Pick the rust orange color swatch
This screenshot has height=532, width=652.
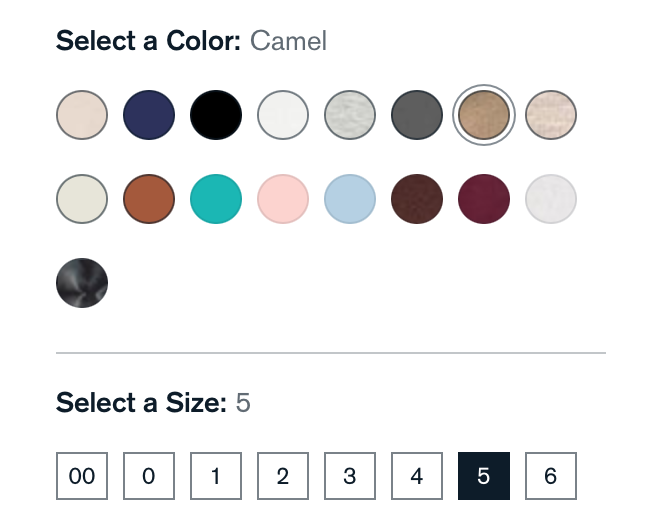pyautogui.click(x=149, y=199)
